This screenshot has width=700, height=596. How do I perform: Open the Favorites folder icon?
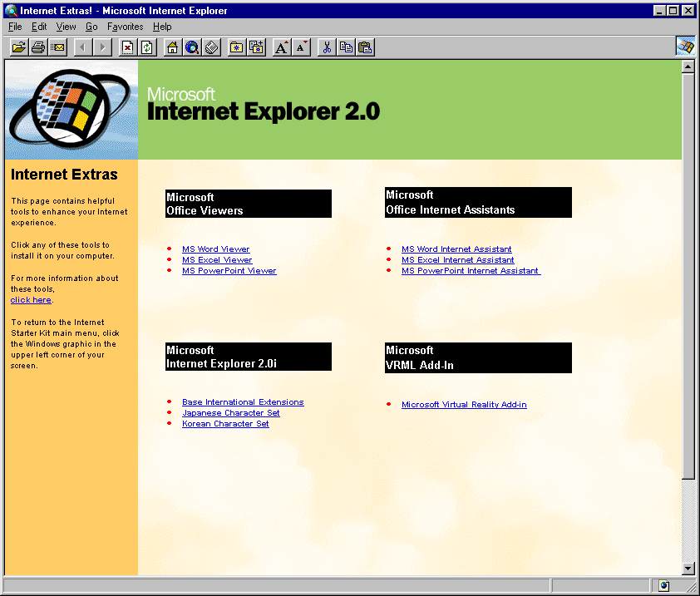237,47
